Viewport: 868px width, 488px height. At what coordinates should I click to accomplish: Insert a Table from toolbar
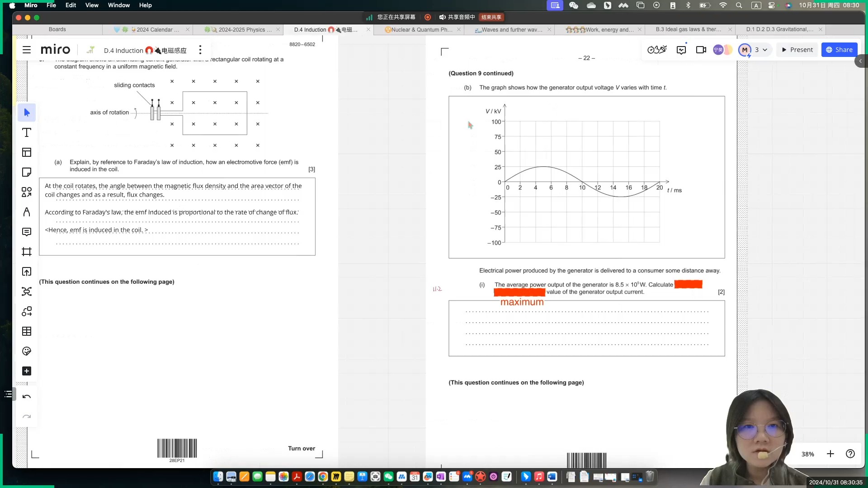pyautogui.click(x=27, y=331)
